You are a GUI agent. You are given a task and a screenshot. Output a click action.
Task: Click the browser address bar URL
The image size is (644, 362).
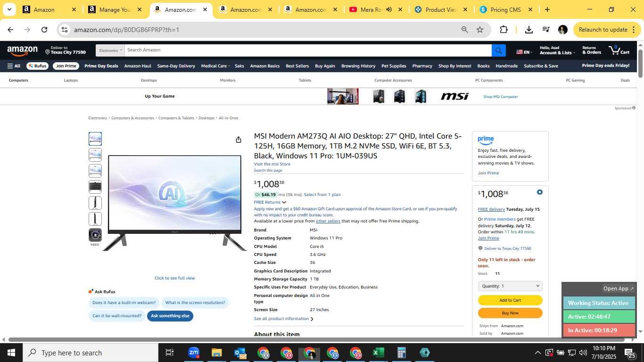click(x=126, y=30)
